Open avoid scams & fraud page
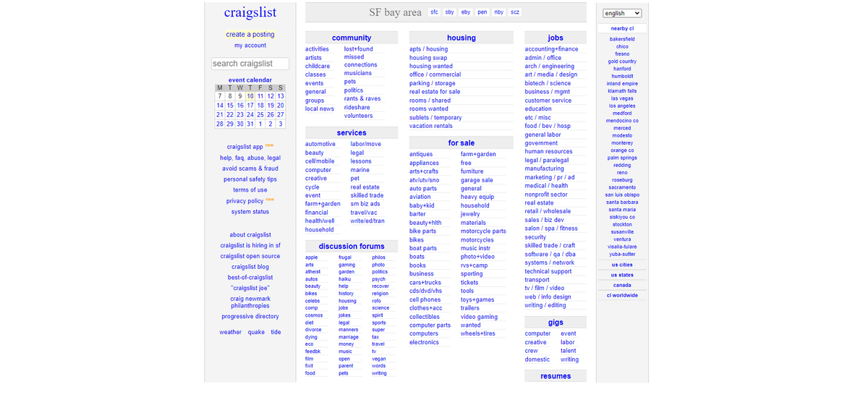Viewport: 868px width, 418px height. coord(250,169)
